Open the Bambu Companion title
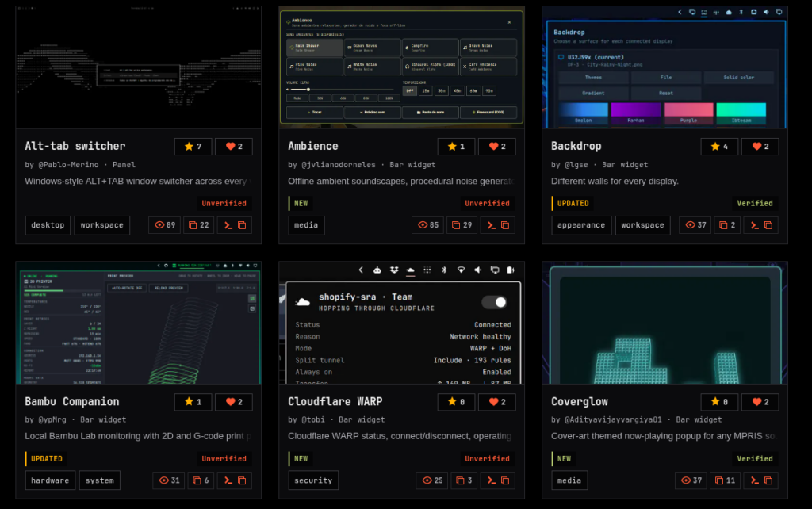812x509 pixels. (72, 401)
